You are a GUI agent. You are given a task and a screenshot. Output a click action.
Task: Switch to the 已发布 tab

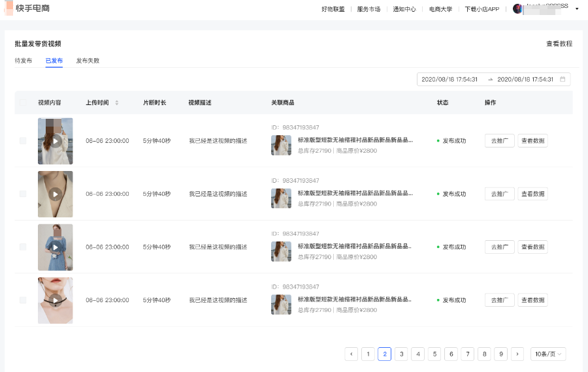(54, 61)
